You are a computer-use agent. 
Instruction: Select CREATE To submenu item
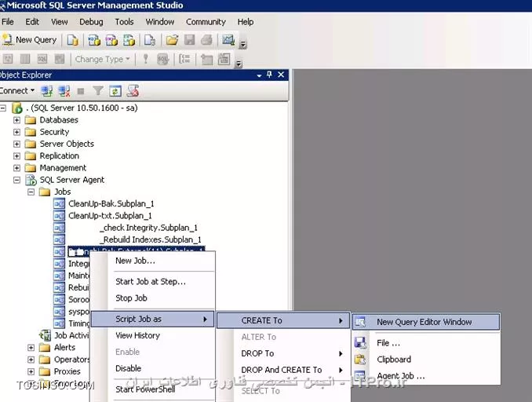[283, 320]
